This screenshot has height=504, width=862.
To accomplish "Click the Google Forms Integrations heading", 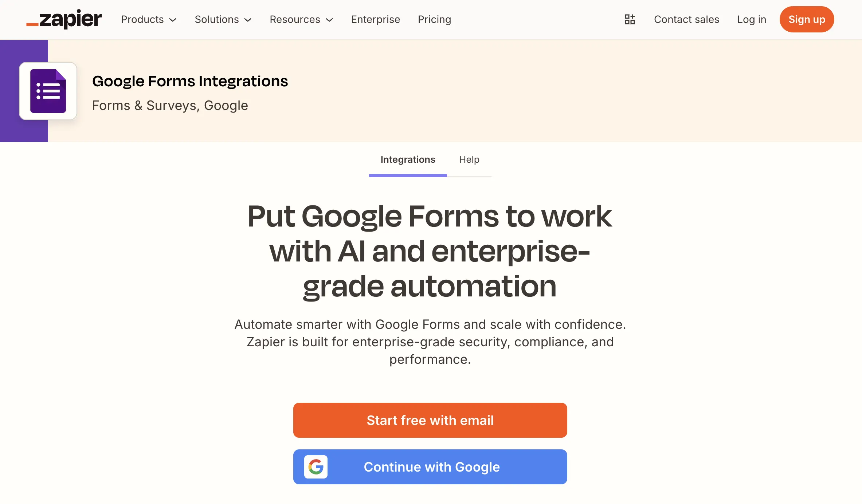I will 190,81.
